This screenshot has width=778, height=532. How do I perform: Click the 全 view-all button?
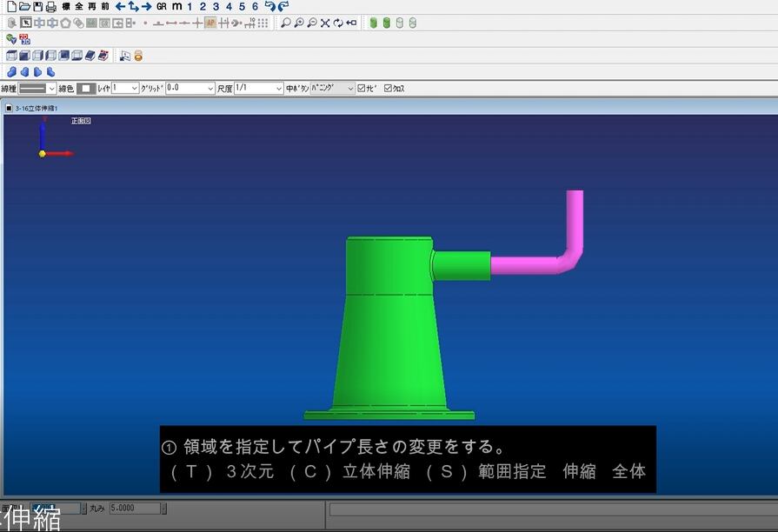[79, 6]
